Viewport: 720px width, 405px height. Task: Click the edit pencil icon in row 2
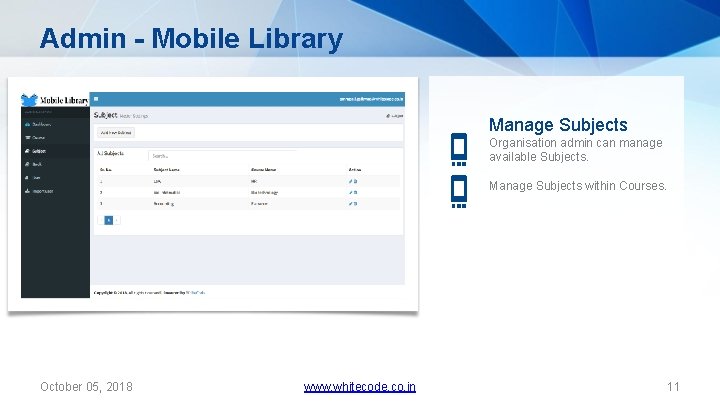tap(350, 192)
